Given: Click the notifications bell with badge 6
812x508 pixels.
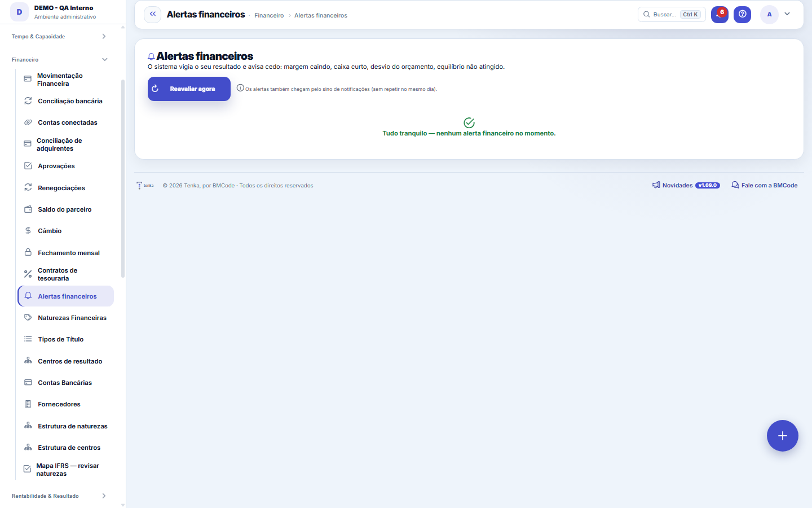Looking at the screenshot, I should [720, 14].
